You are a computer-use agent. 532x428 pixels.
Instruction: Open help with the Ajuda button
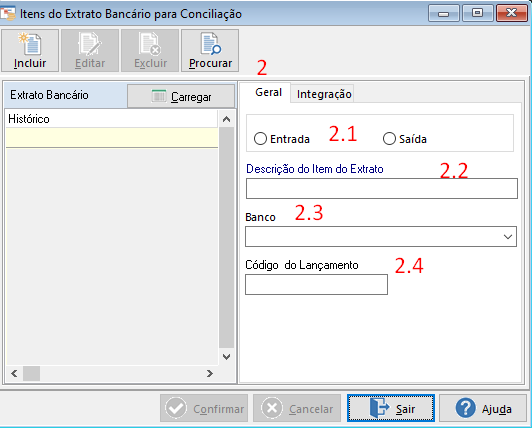483,408
